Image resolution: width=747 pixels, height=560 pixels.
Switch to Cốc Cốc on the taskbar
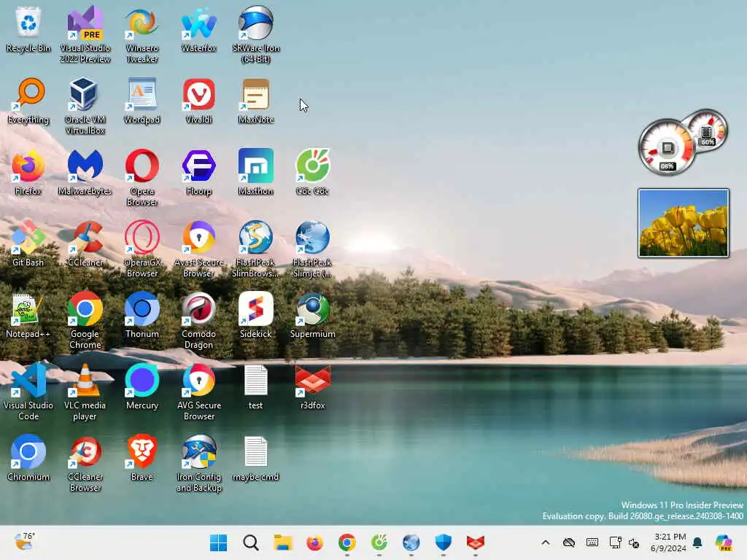[x=379, y=542]
